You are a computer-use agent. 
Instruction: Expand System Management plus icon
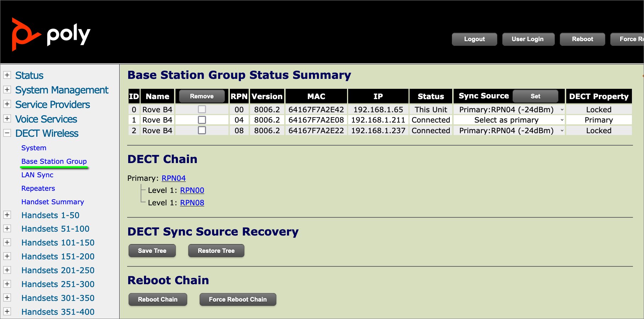(7, 90)
